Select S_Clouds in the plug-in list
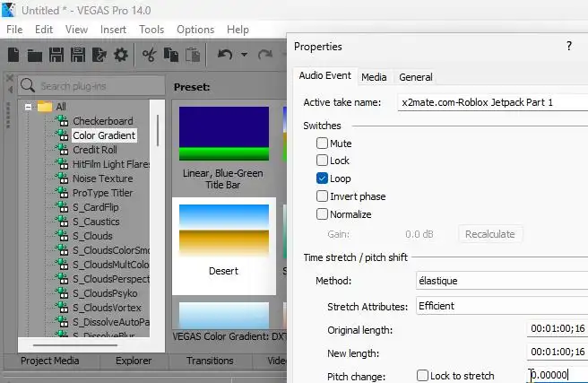 point(92,236)
